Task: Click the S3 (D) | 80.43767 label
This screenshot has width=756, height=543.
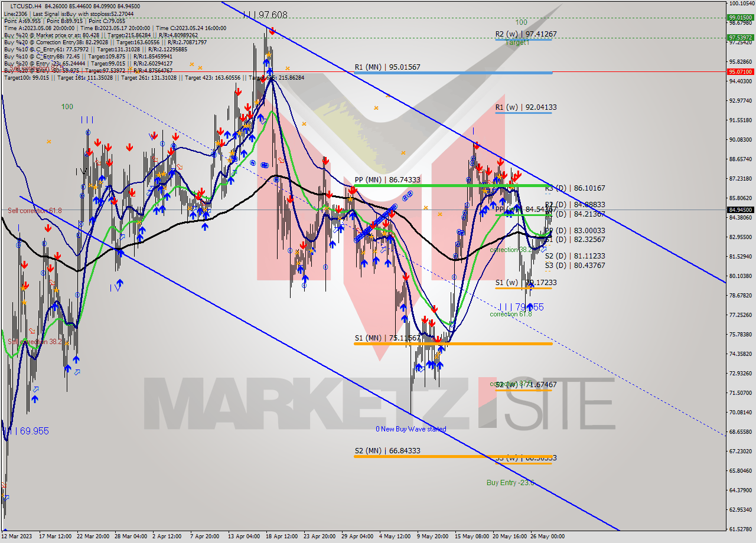Action: [x=575, y=266]
